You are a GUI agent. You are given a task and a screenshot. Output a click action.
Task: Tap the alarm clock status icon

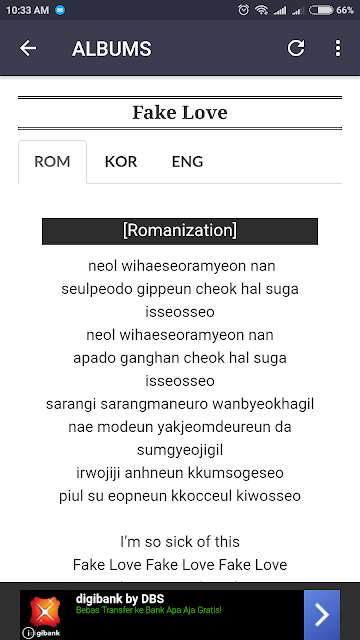(x=243, y=10)
